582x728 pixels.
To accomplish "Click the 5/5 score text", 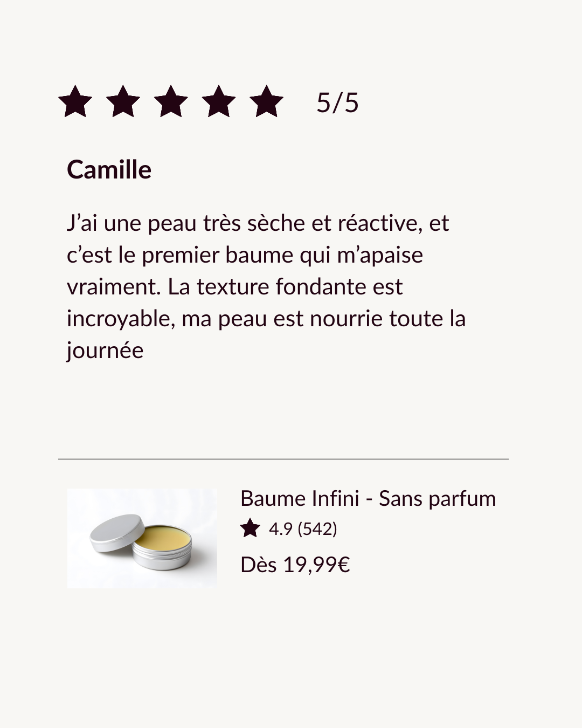I will click(x=337, y=102).
